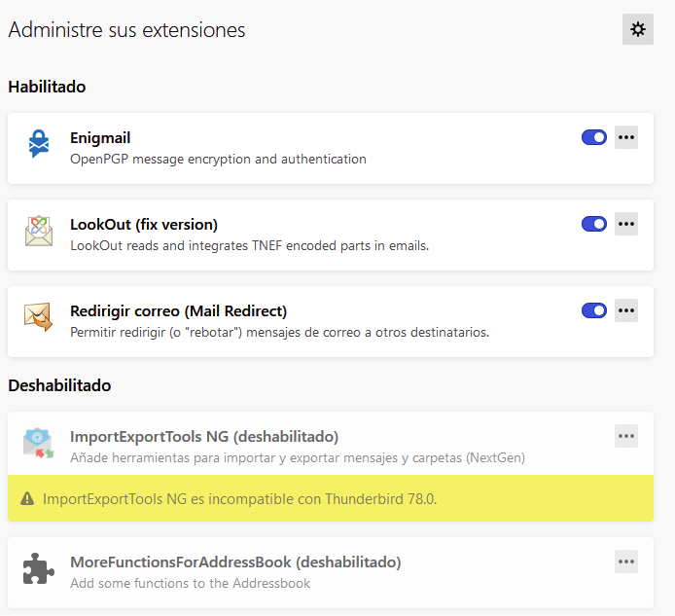Show more options for Redirigir correo
Image resolution: width=675 pixels, height=616 pixels.
[x=626, y=310]
